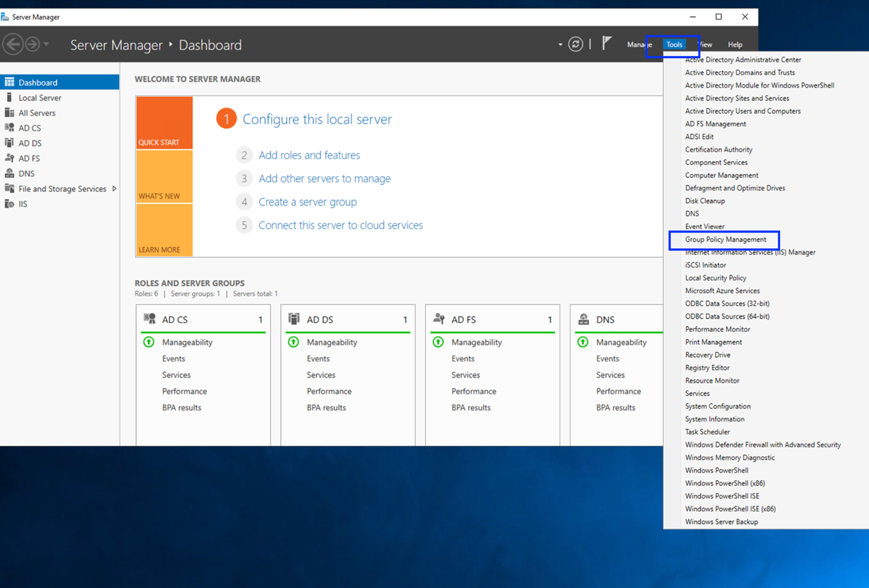The image size is (869, 588).
Task: Click the AD FS tile icon
Action: (439, 319)
